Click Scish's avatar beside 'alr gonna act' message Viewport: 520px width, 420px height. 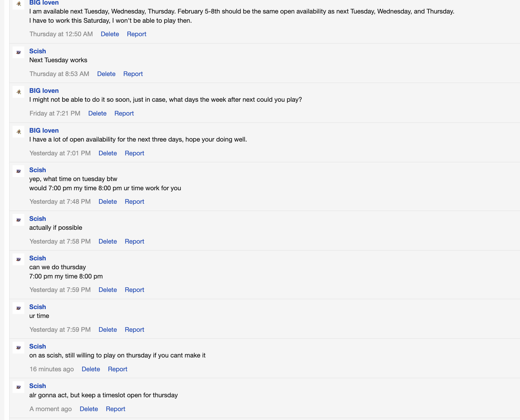(18, 387)
